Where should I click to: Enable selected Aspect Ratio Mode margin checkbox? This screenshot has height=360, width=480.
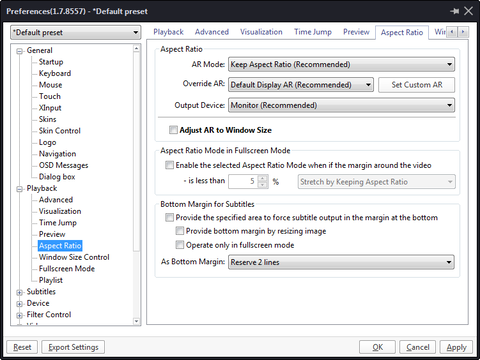pyautogui.click(x=169, y=165)
